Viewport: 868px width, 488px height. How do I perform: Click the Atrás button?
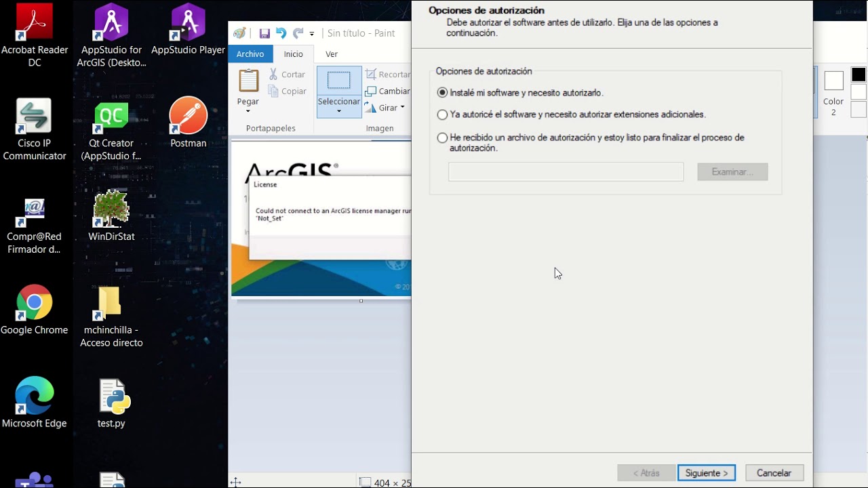click(x=646, y=473)
